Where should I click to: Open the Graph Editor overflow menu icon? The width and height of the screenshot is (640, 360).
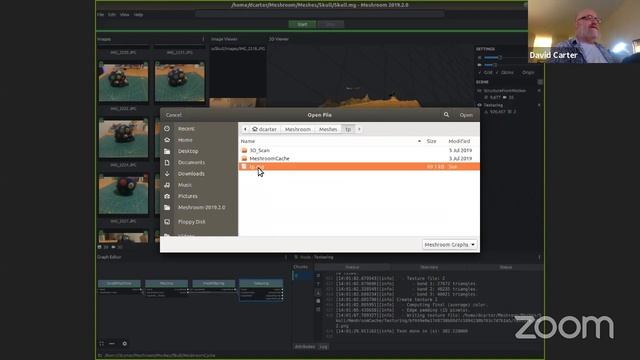(x=286, y=257)
